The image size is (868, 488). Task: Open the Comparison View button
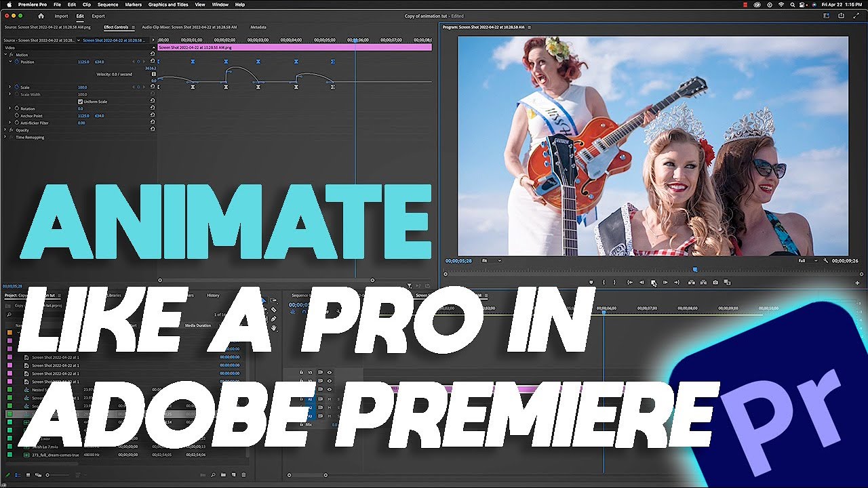[x=727, y=283]
